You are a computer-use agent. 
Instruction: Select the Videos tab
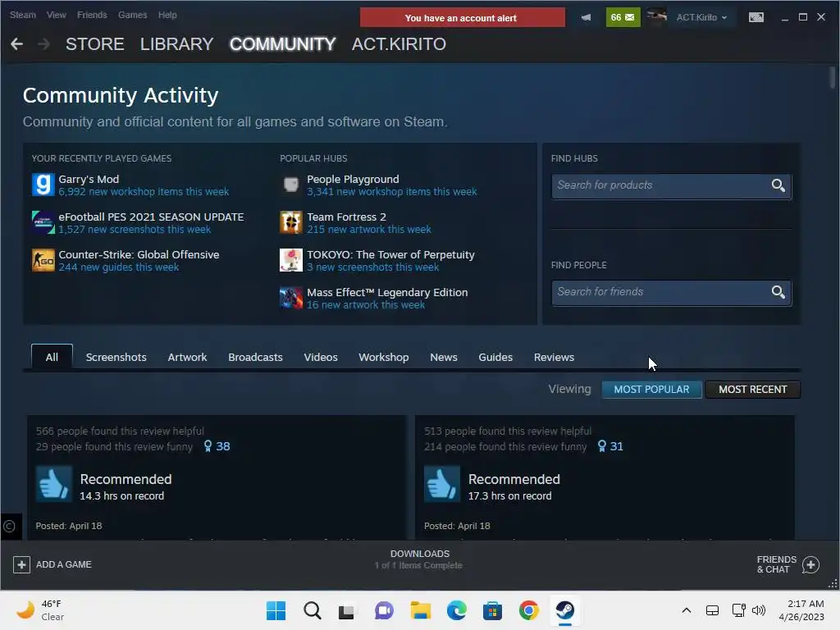[x=321, y=358]
